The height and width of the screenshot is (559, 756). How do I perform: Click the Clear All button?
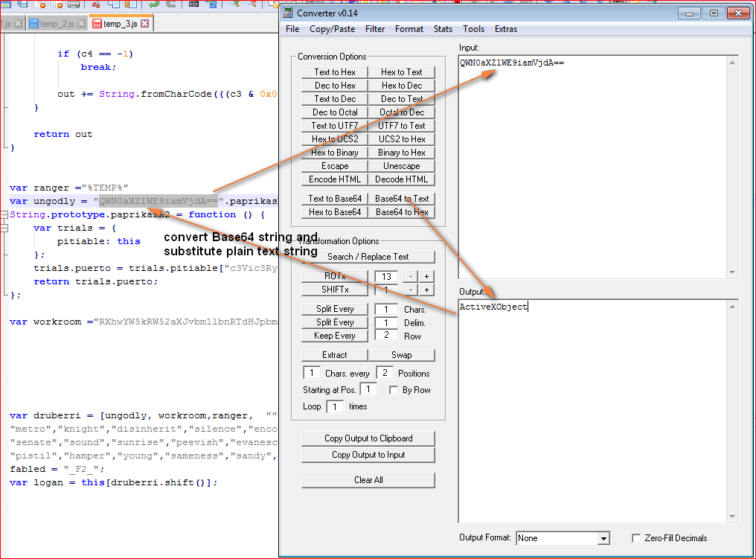368,480
